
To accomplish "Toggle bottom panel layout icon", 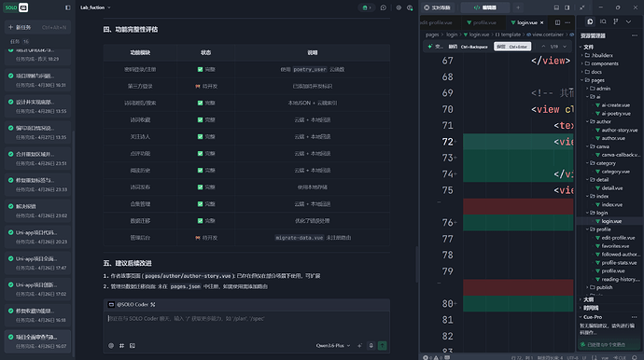I will coord(556,7).
